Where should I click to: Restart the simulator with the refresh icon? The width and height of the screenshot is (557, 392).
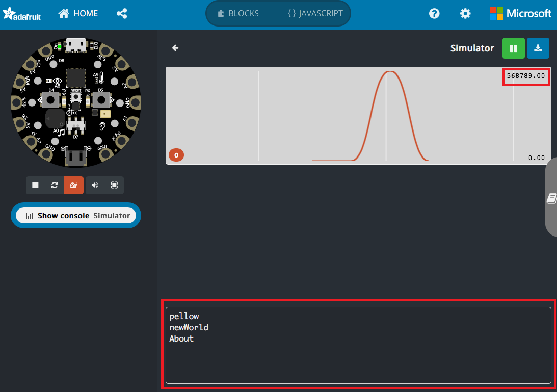(55, 185)
